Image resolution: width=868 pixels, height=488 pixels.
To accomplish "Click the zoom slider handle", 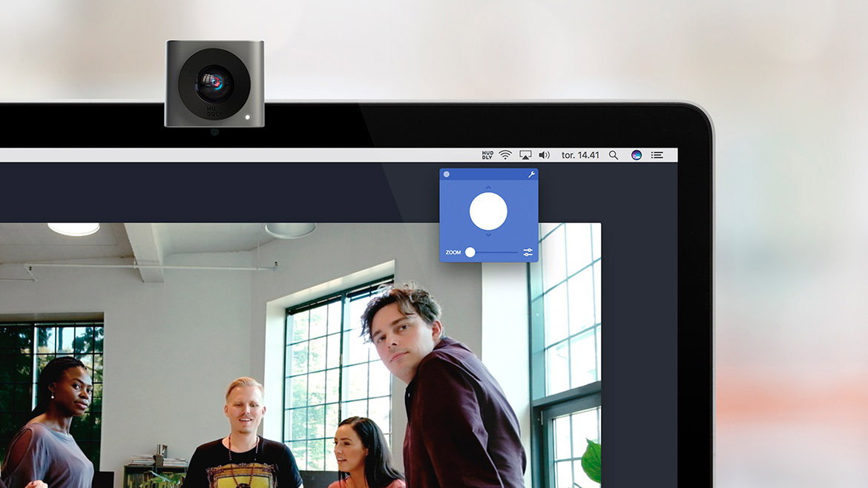I will click(x=470, y=252).
